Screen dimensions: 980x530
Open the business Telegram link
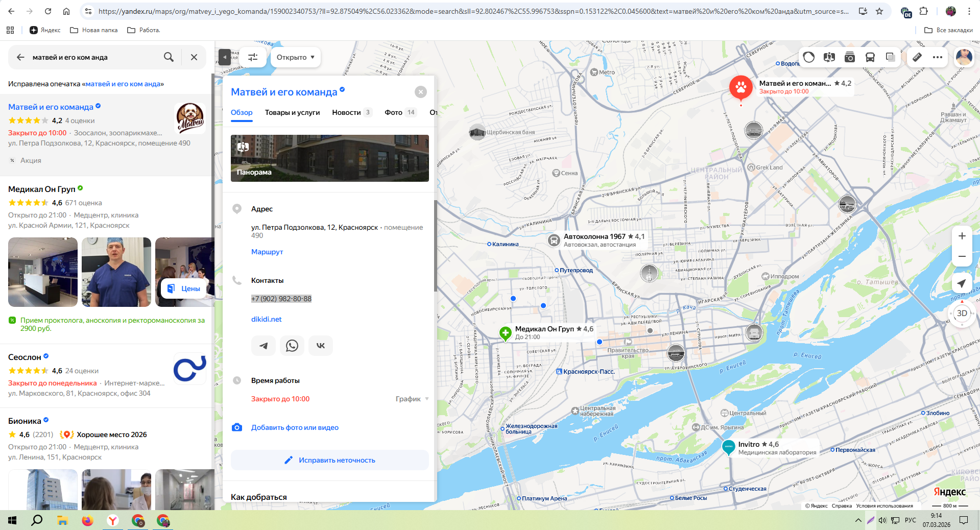[x=264, y=346]
